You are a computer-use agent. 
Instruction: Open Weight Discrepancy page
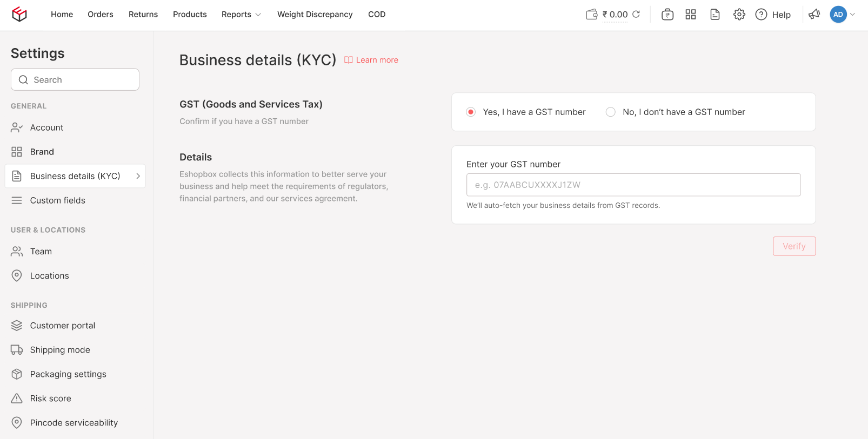pos(315,15)
